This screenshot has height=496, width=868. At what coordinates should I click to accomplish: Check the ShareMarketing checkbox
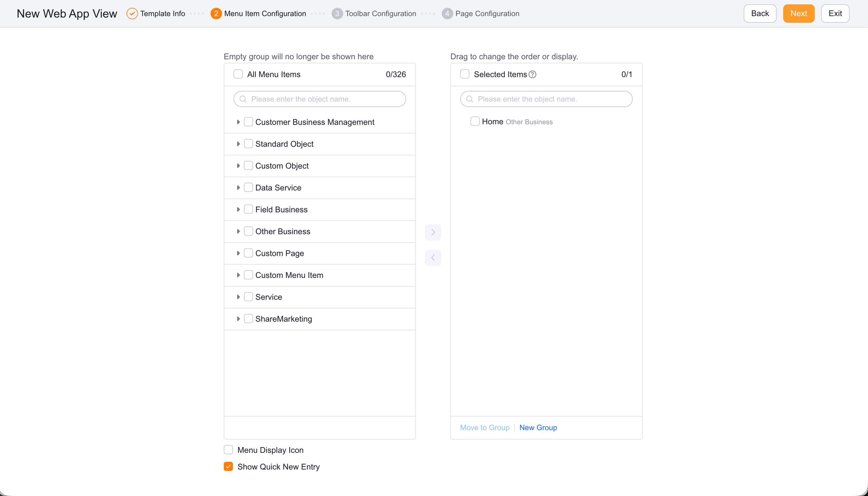[x=248, y=318]
